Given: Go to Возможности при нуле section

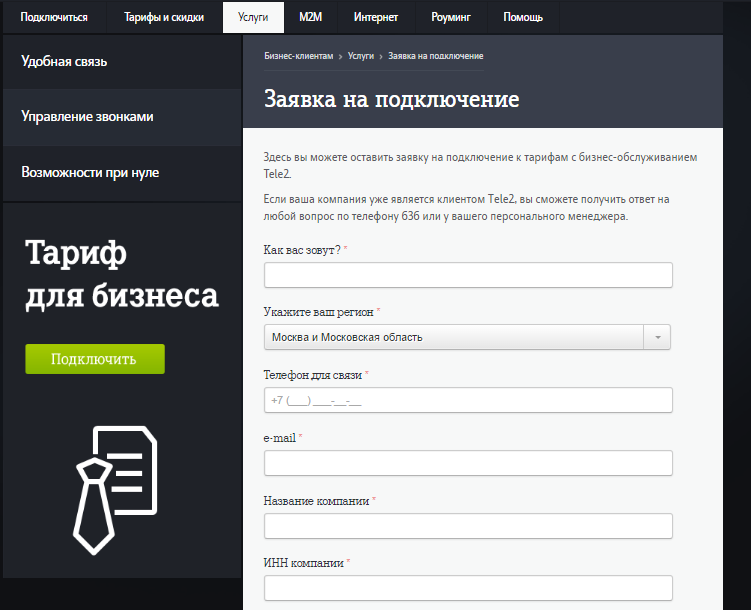Looking at the screenshot, I should click(x=122, y=172).
